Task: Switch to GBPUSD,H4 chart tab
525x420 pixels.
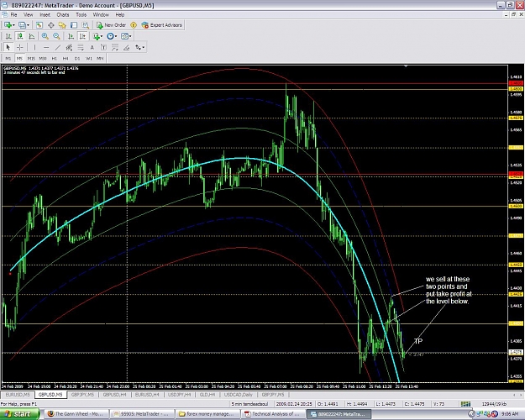Action: pyautogui.click(x=114, y=395)
